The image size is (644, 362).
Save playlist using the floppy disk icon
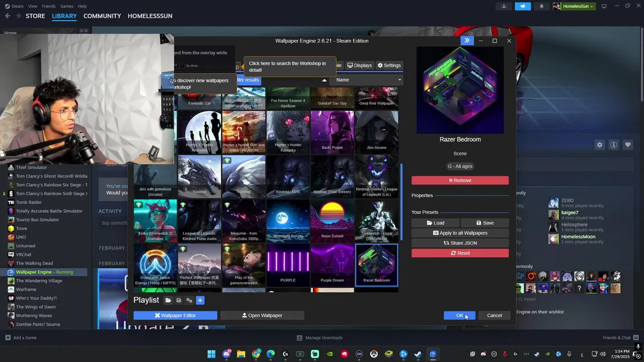(x=179, y=300)
